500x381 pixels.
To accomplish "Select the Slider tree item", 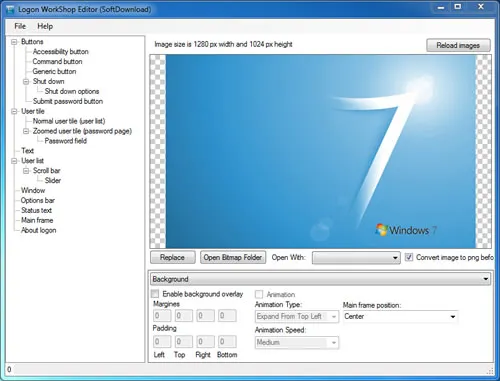I will [x=53, y=180].
